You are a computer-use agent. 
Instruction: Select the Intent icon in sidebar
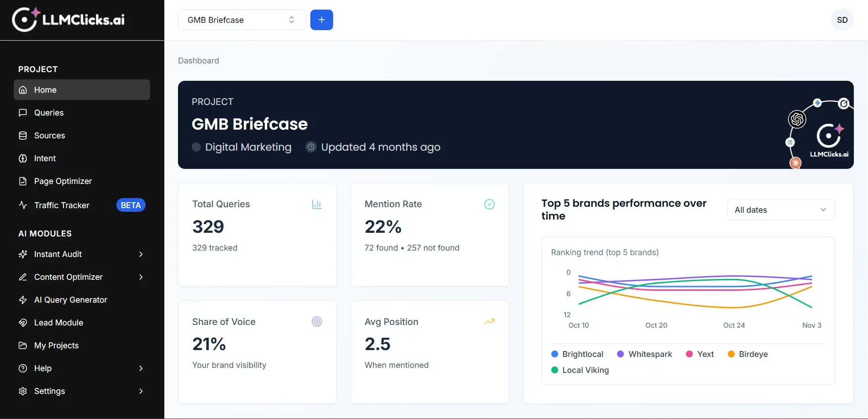[23, 158]
